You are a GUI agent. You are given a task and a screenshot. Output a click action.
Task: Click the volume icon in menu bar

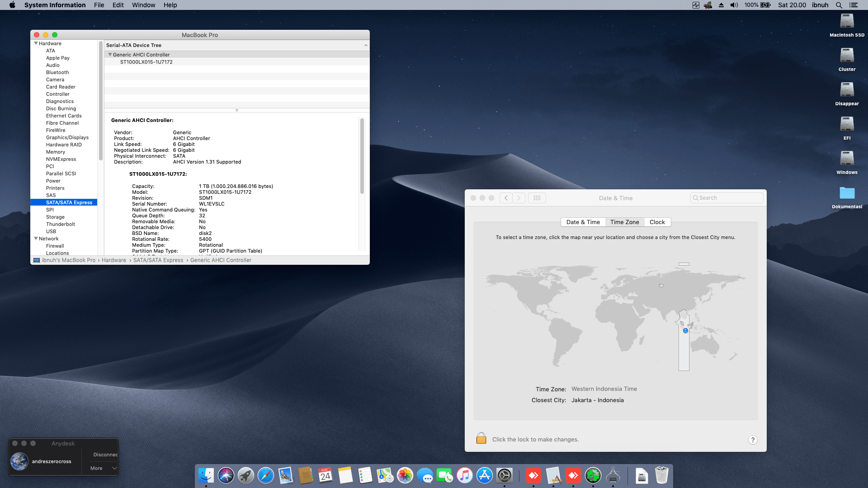734,5
